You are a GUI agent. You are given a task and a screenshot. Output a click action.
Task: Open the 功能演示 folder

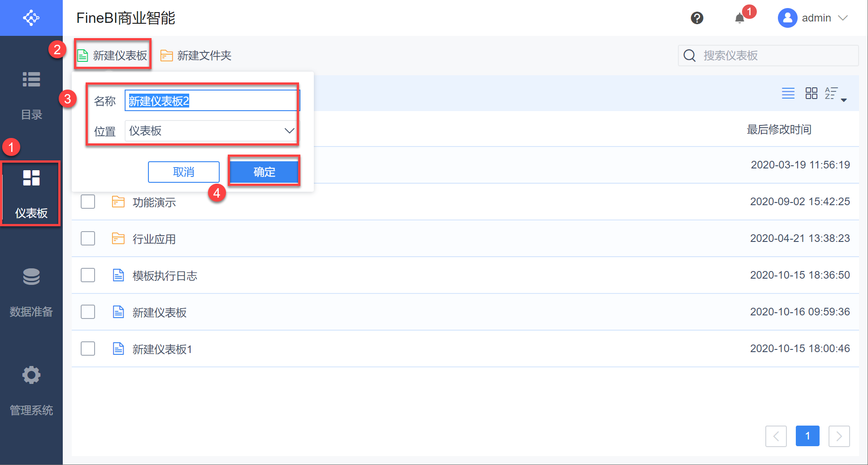pyautogui.click(x=154, y=202)
